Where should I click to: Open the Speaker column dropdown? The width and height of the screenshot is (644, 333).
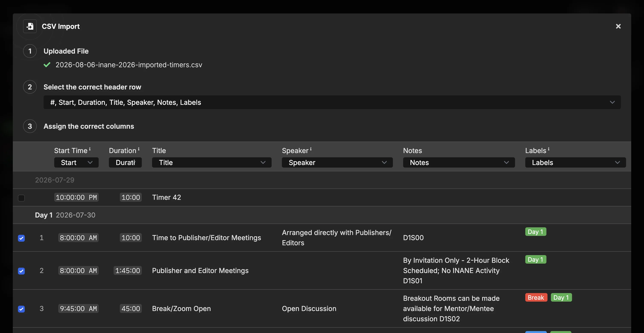pyautogui.click(x=337, y=162)
